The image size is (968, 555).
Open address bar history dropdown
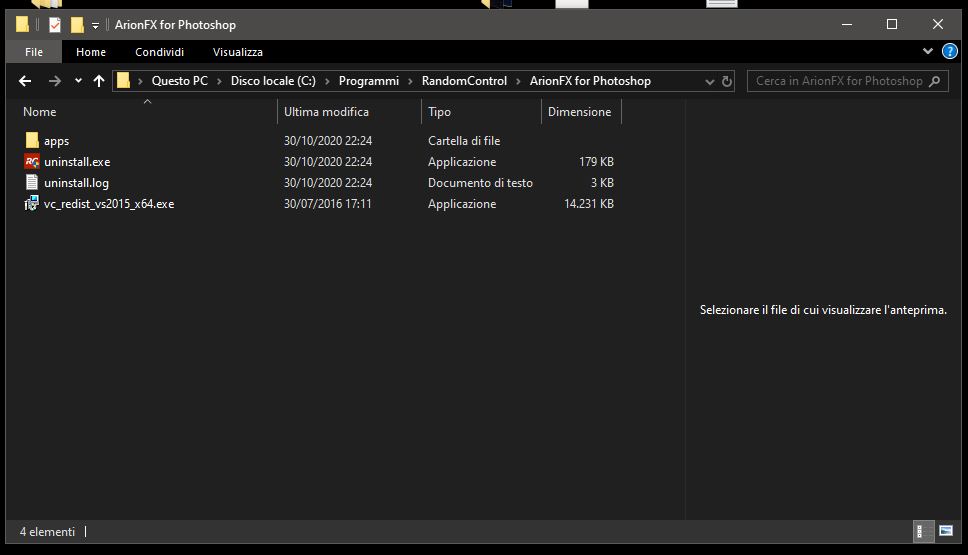pos(709,81)
